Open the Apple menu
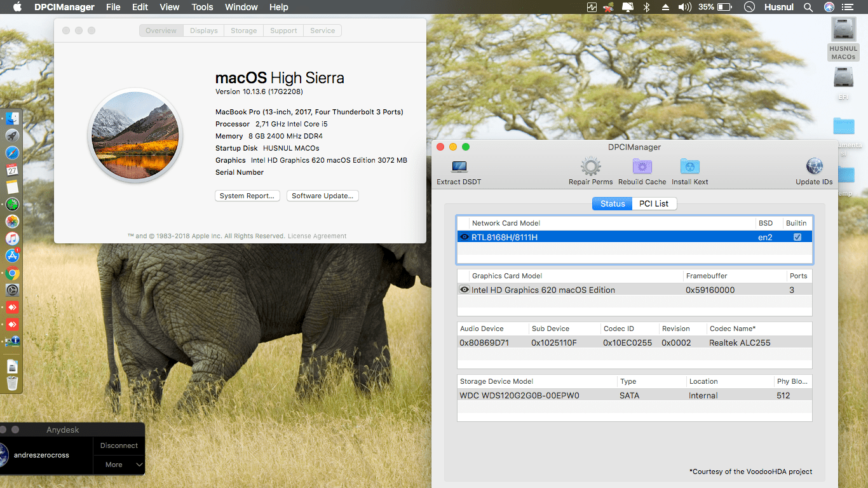Image resolution: width=868 pixels, height=488 pixels. point(17,7)
